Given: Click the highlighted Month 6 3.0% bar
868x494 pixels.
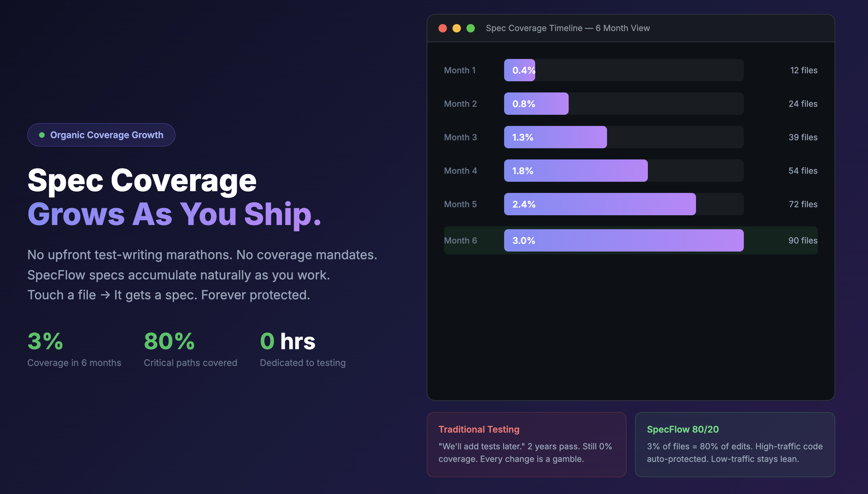Looking at the screenshot, I should [x=624, y=240].
